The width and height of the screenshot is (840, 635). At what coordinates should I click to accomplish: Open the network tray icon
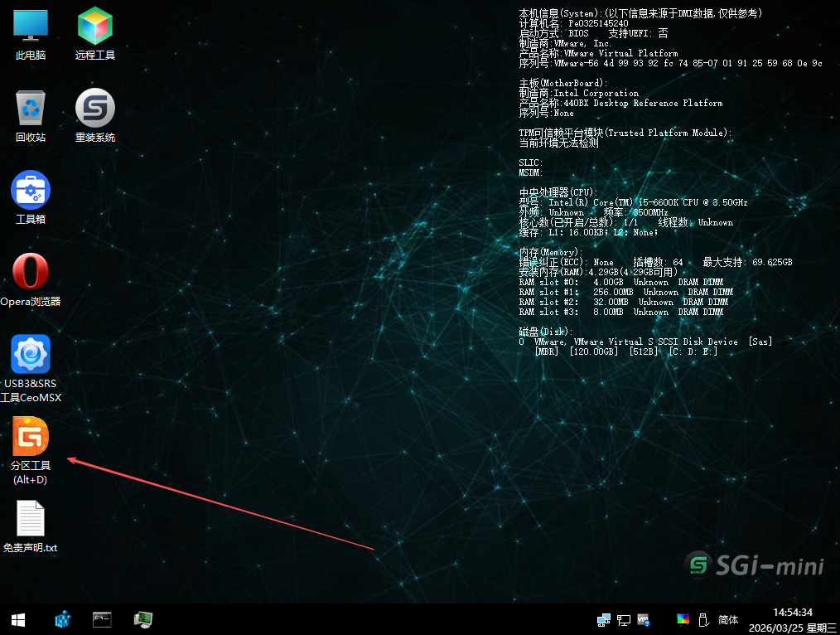(x=624, y=619)
